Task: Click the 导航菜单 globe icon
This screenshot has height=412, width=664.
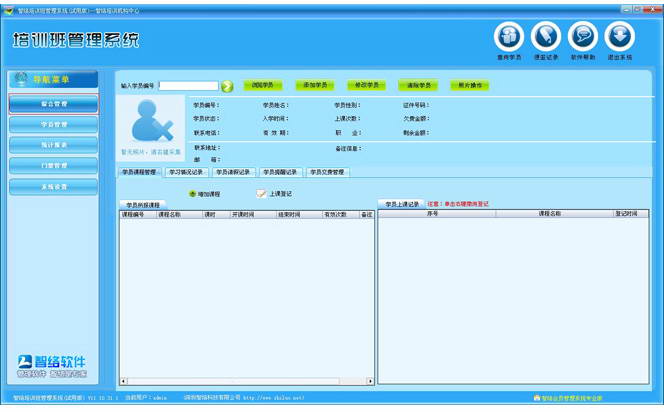Action: click(x=21, y=79)
